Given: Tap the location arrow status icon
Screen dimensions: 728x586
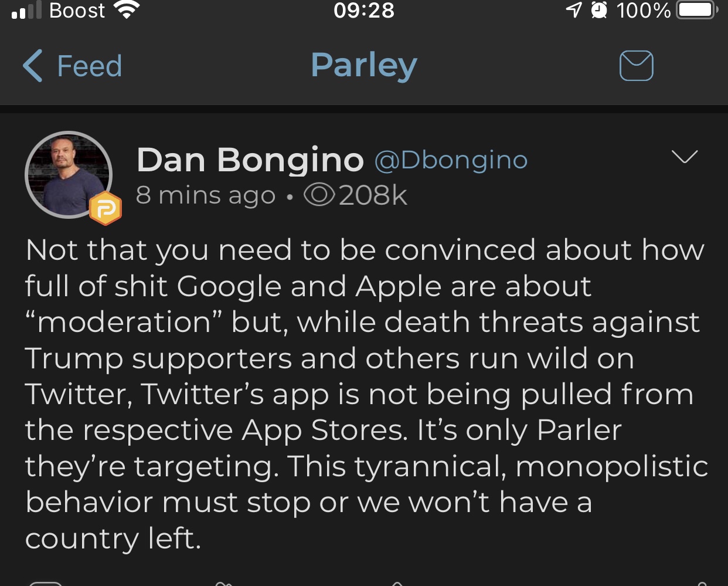Looking at the screenshot, I should tap(574, 10).
